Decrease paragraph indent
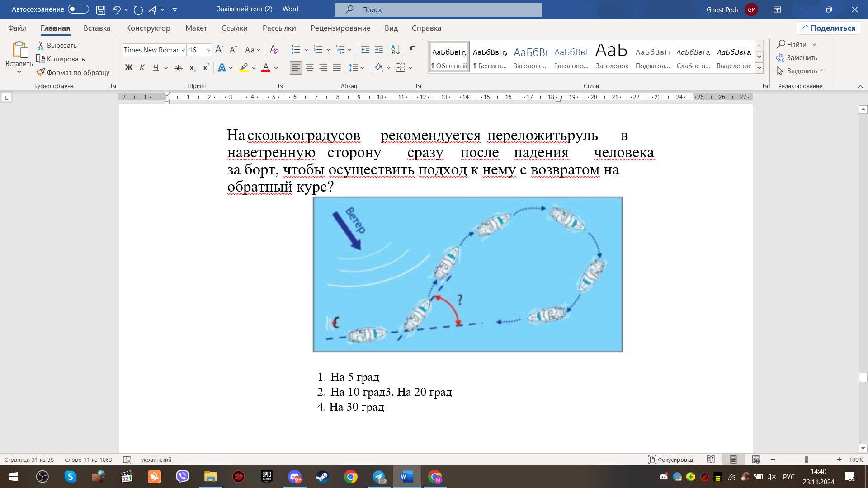Image resolution: width=868 pixels, height=488 pixels. pyautogui.click(x=365, y=50)
